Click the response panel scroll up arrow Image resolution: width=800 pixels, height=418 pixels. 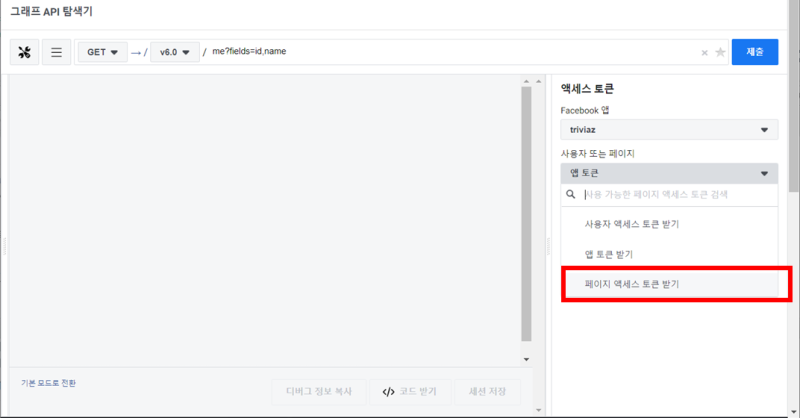(x=527, y=81)
